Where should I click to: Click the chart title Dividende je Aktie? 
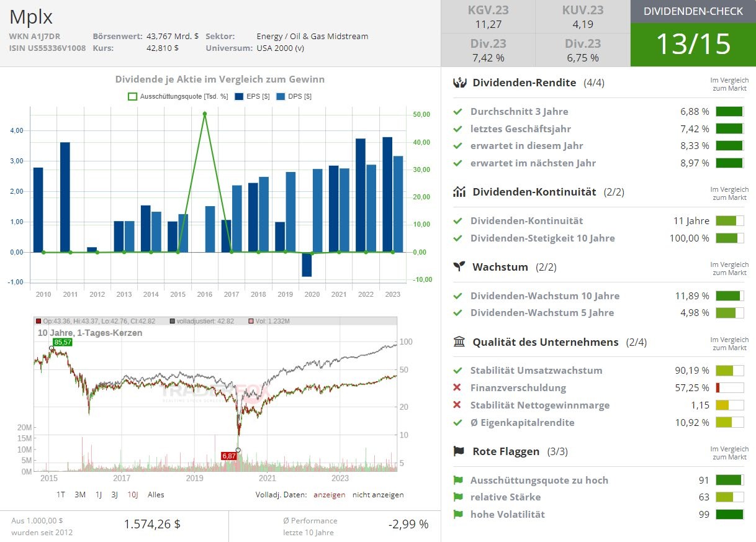tap(220, 79)
